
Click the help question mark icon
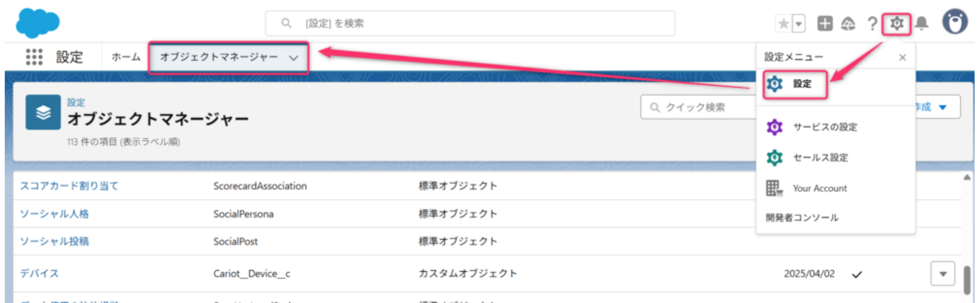coord(872,23)
